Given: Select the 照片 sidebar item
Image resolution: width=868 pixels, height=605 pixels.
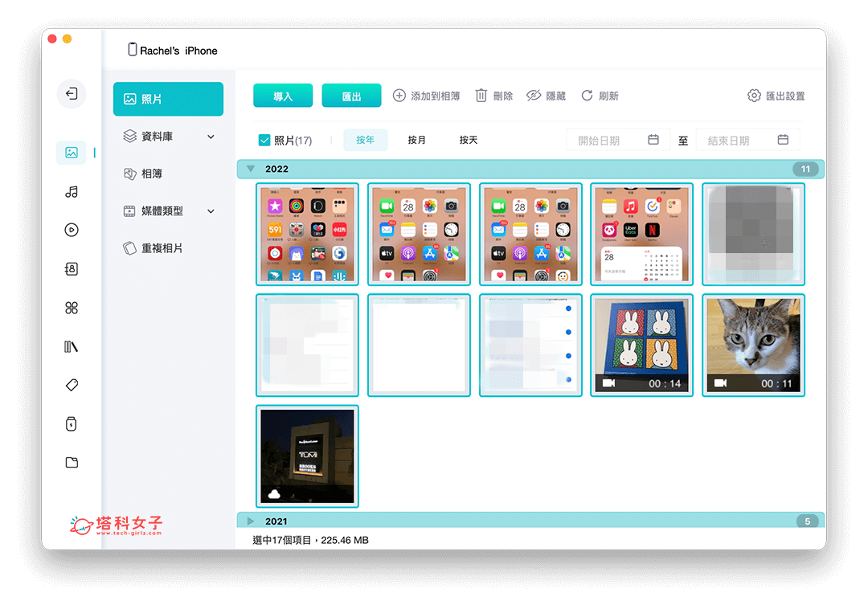Looking at the screenshot, I should (x=168, y=99).
